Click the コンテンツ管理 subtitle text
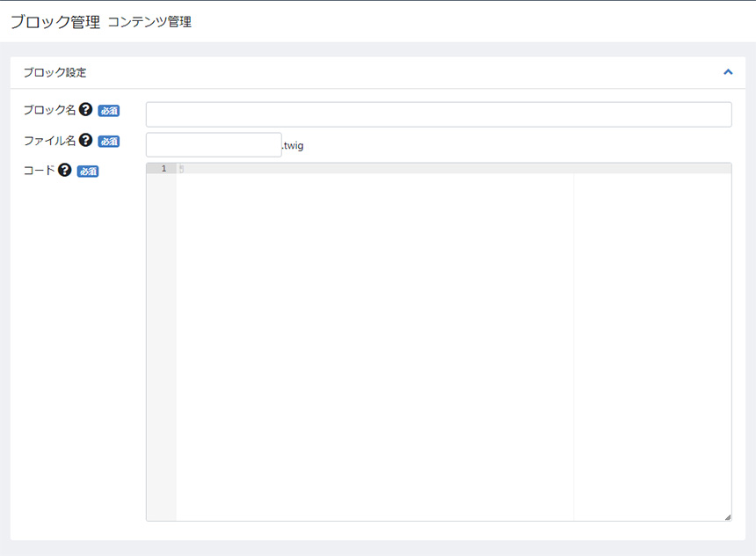Image resolution: width=756 pixels, height=556 pixels. (x=149, y=23)
